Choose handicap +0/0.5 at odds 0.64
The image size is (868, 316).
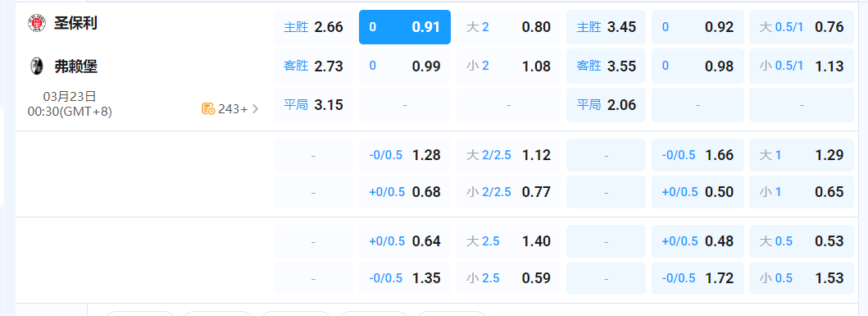(x=405, y=241)
